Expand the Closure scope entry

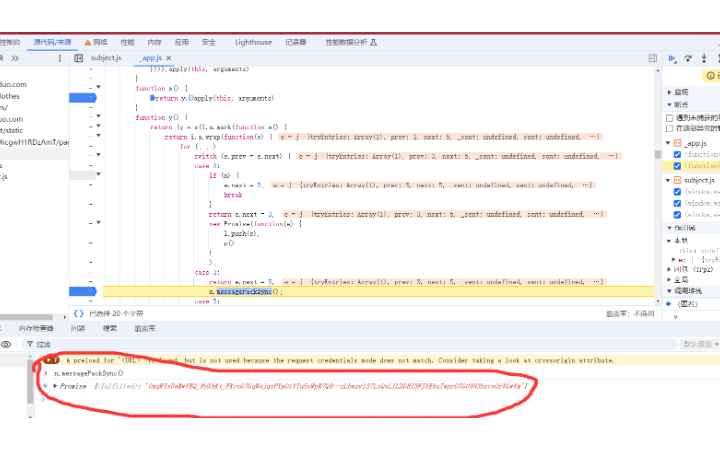[669, 269]
